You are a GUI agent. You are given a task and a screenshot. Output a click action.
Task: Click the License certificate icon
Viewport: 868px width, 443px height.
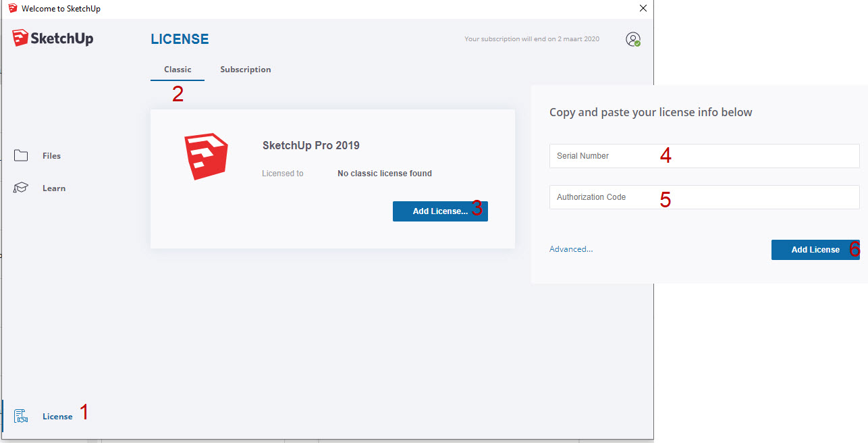pyautogui.click(x=21, y=416)
